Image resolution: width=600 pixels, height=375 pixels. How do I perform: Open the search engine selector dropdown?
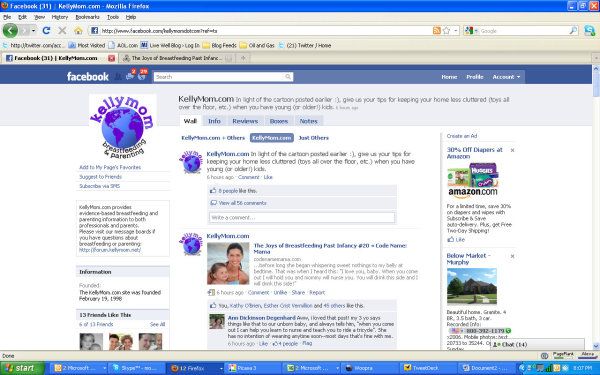(x=471, y=31)
